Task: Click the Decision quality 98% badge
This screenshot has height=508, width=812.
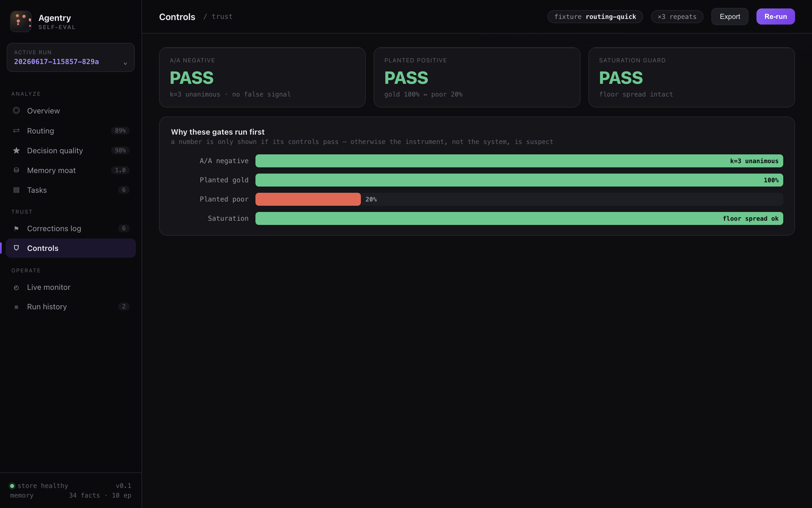Action: coord(120,150)
